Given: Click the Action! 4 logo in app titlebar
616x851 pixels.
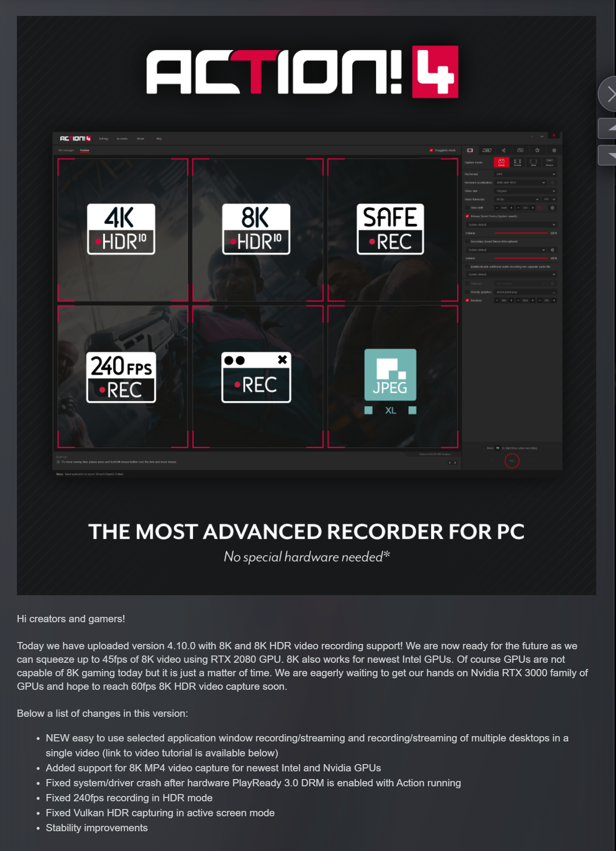Looking at the screenshot, I should (x=75, y=139).
